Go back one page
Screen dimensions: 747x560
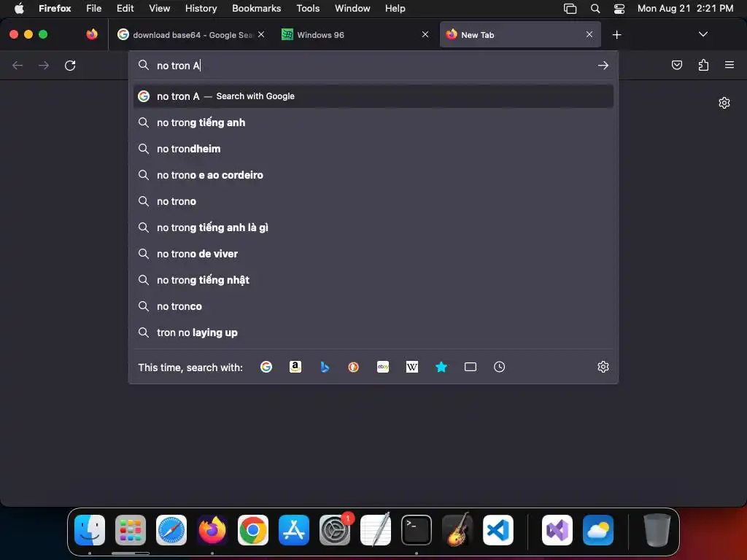18,65
